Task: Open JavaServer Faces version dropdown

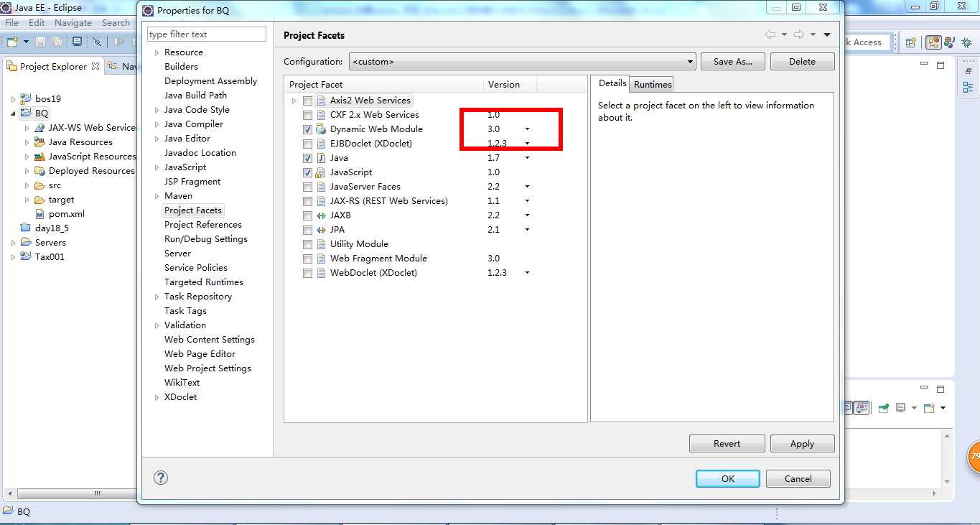Action: [527, 187]
